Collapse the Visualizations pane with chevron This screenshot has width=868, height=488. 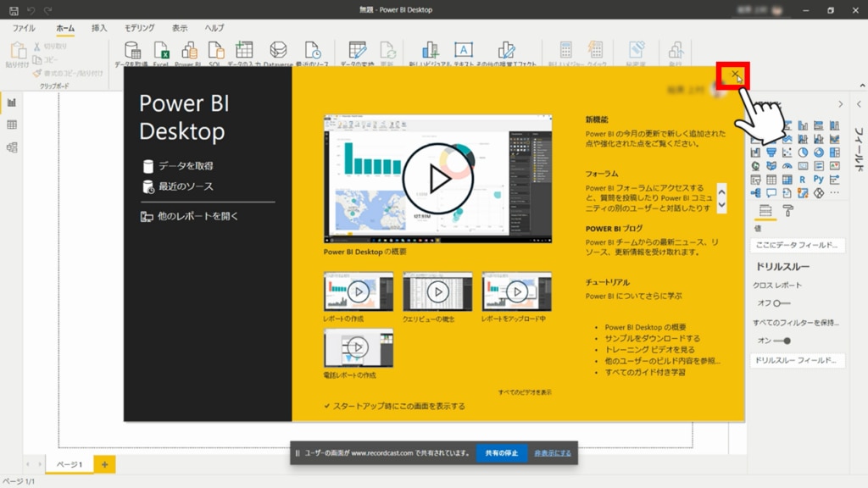[840, 104]
